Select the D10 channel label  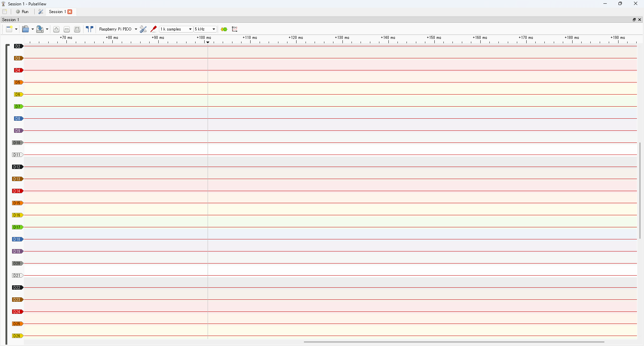(x=17, y=143)
